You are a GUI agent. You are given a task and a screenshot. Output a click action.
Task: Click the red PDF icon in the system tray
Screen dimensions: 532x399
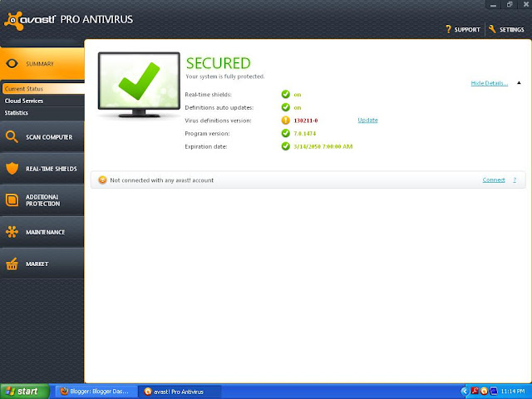point(475,392)
